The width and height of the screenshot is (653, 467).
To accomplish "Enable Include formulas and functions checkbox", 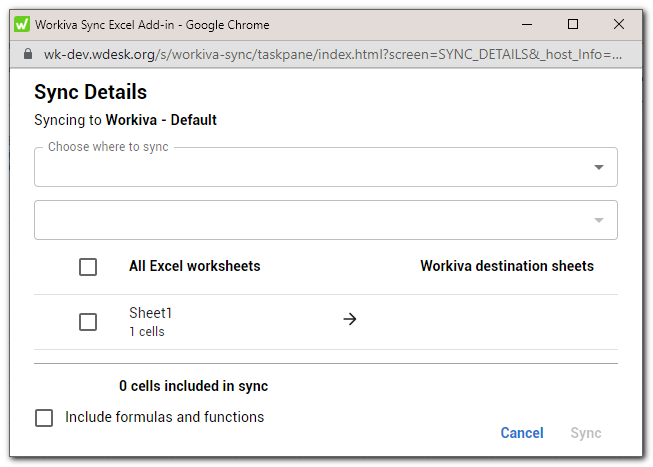I will click(44, 418).
